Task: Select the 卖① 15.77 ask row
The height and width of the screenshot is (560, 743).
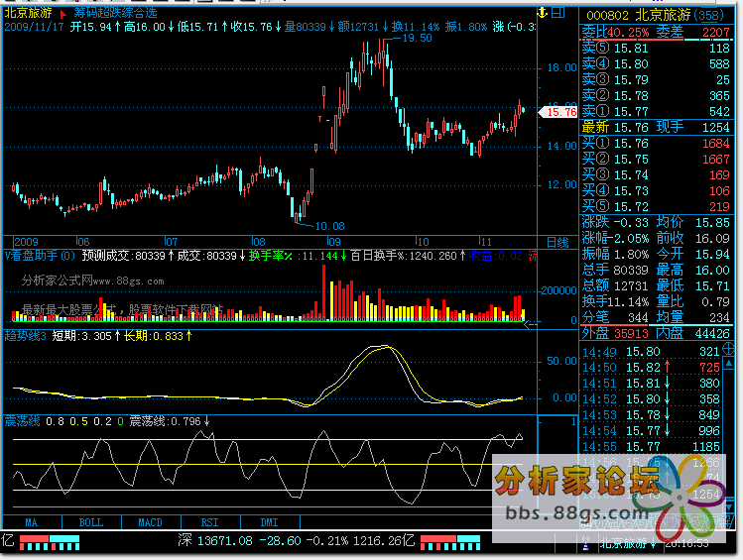Action: pos(656,112)
